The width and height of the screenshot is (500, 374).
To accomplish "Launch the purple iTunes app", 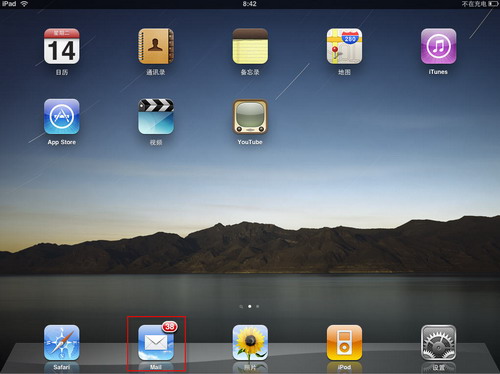I will (x=438, y=46).
